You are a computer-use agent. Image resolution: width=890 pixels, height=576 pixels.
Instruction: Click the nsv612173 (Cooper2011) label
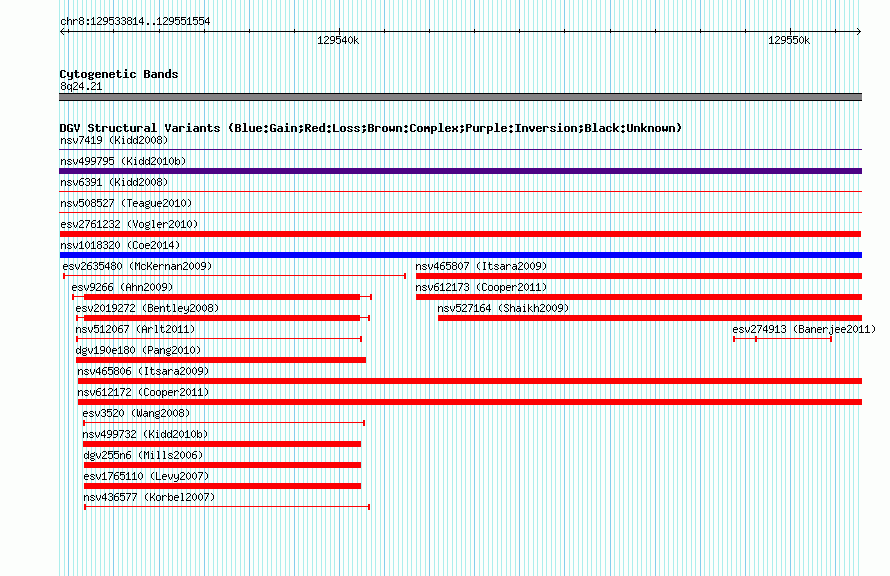coord(481,287)
